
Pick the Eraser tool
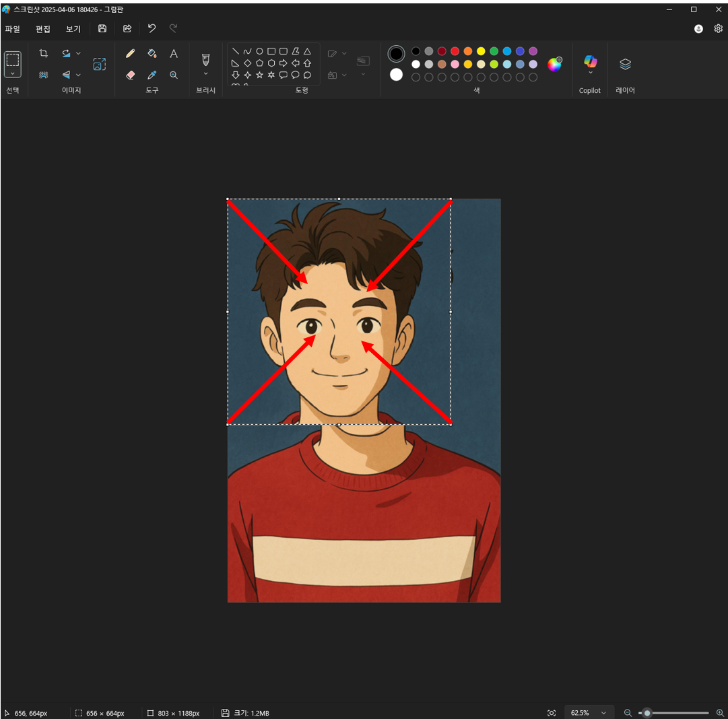(131, 75)
